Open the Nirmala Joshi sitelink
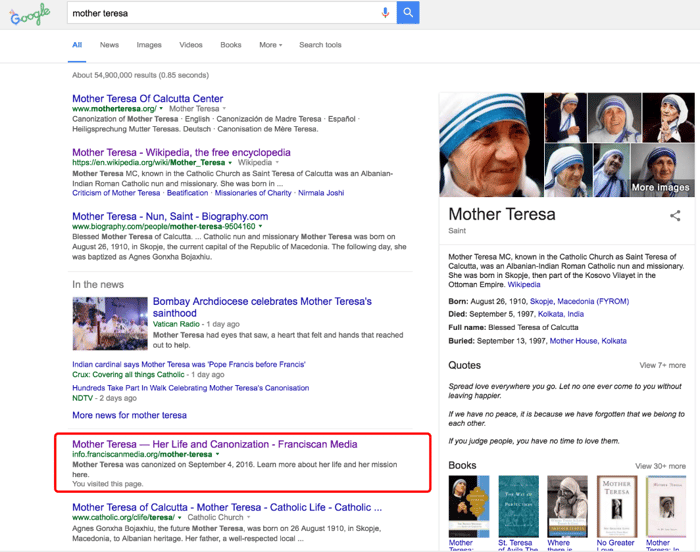The width and height of the screenshot is (700, 552). [321, 193]
